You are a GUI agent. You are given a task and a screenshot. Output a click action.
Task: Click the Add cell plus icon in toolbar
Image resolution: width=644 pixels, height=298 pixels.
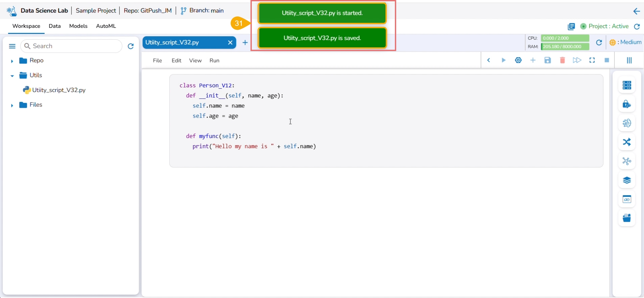pos(533,60)
